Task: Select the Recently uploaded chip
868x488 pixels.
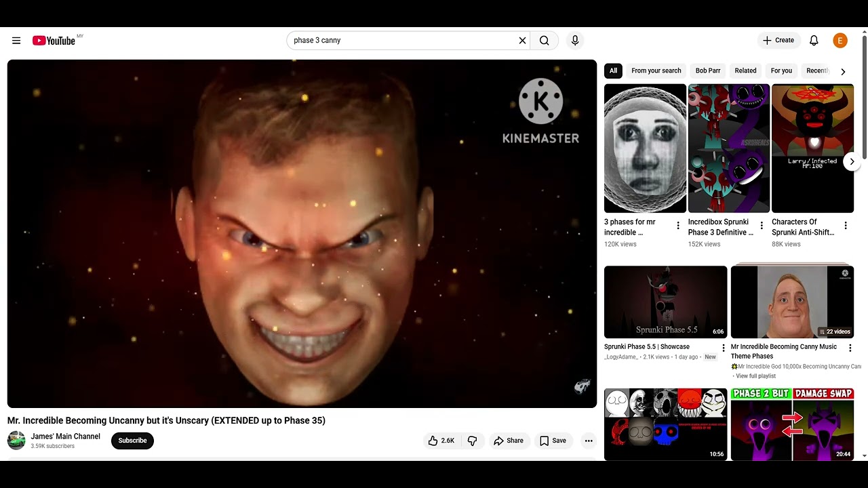Action: tap(818, 70)
